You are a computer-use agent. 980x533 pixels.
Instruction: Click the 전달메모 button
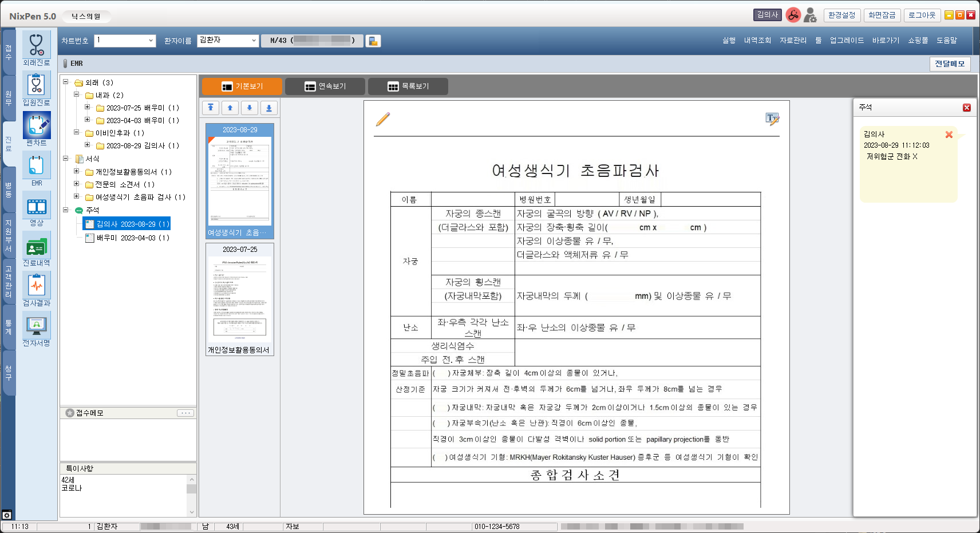[949, 64]
